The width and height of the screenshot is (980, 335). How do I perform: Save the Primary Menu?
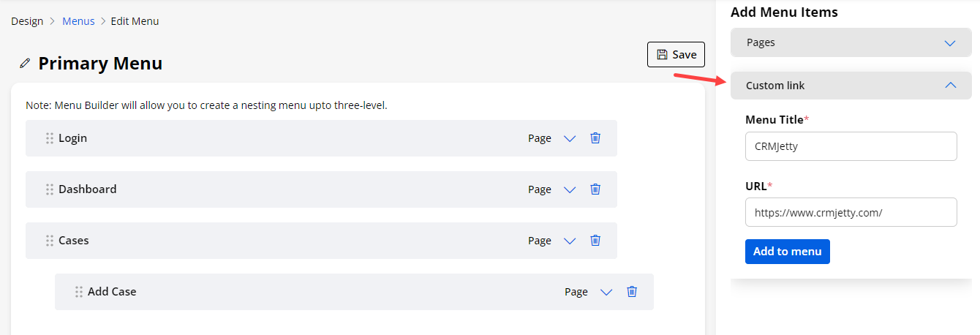pyautogui.click(x=676, y=55)
